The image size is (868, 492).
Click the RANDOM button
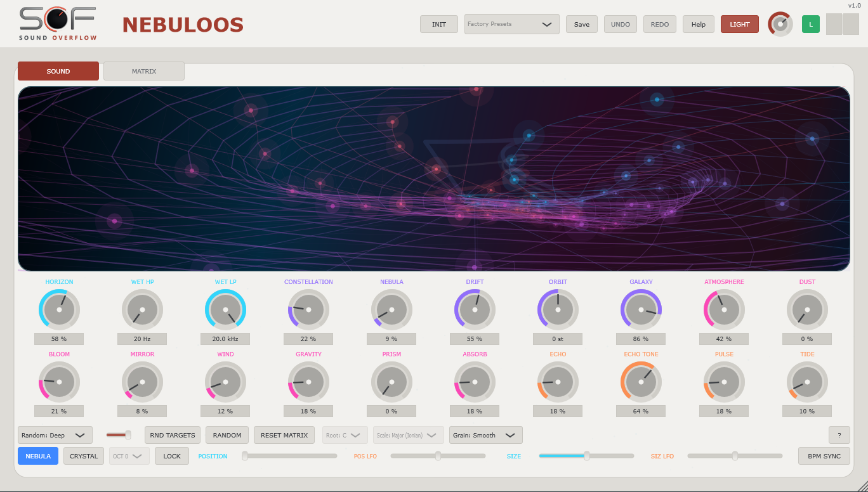[227, 435]
